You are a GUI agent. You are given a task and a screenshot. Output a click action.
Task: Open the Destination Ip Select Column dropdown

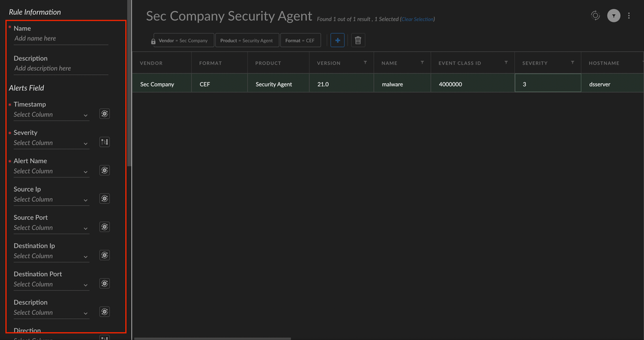51,256
